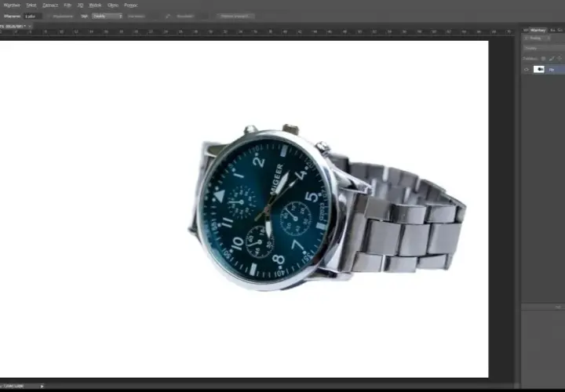Click the lock position icon
The image size is (565, 392).
(x=560, y=58)
